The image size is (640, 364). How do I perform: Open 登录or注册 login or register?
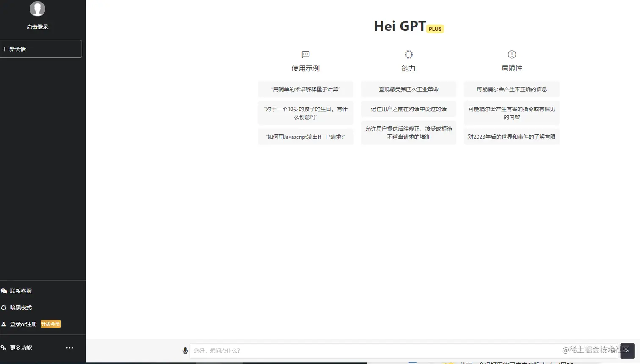click(23, 324)
